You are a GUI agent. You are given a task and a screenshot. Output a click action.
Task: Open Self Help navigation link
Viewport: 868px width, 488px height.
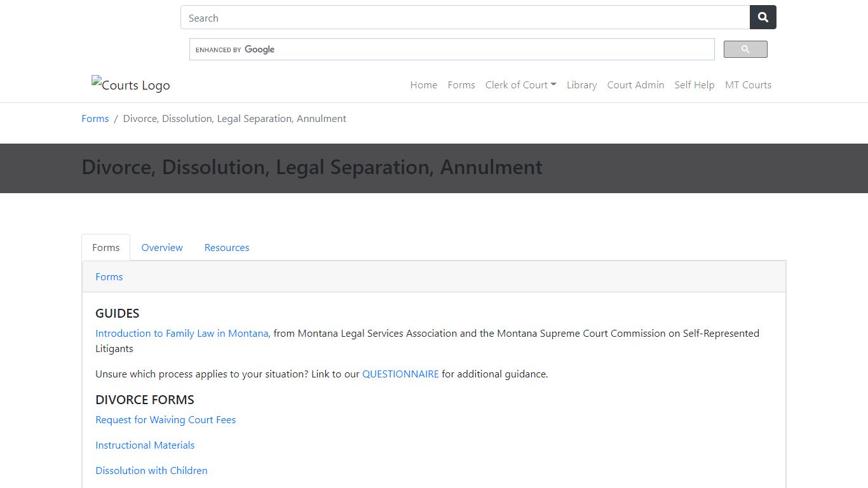[695, 85]
